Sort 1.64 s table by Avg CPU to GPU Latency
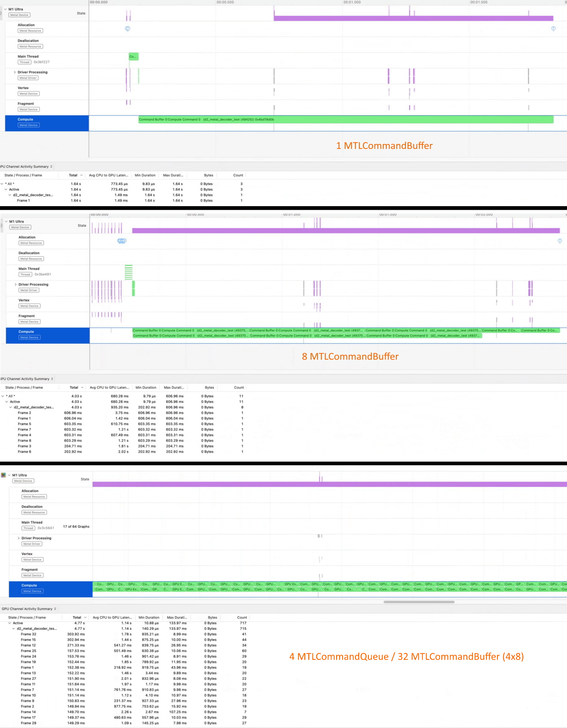 coord(108,175)
